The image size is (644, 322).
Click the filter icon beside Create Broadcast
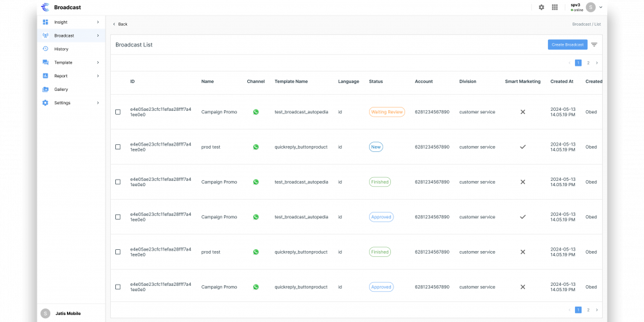pyautogui.click(x=594, y=44)
